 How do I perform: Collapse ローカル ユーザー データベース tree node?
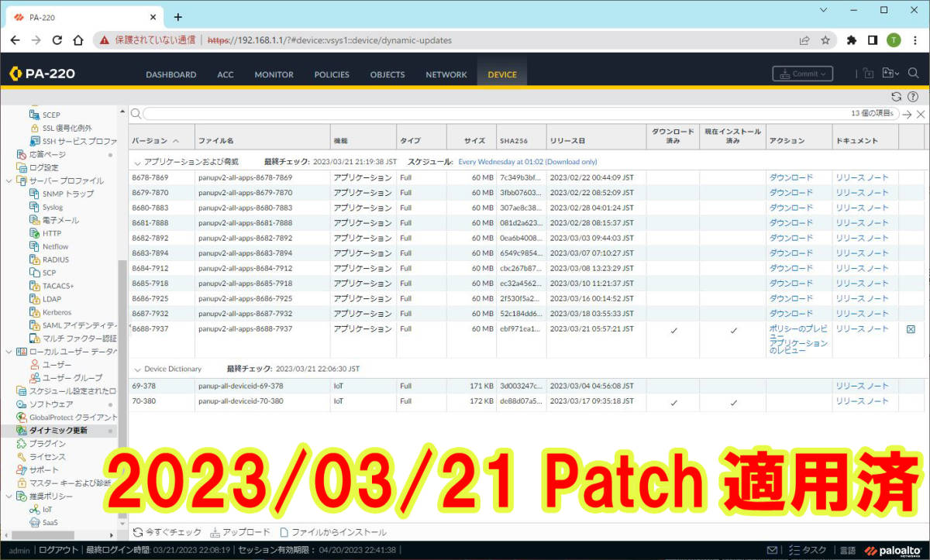[x=9, y=352]
